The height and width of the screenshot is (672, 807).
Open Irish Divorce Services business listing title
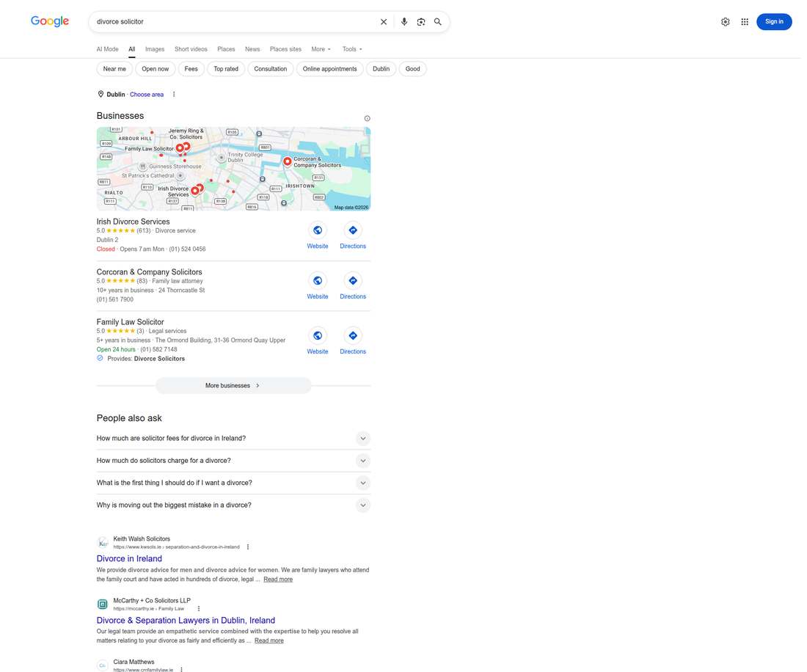click(133, 222)
